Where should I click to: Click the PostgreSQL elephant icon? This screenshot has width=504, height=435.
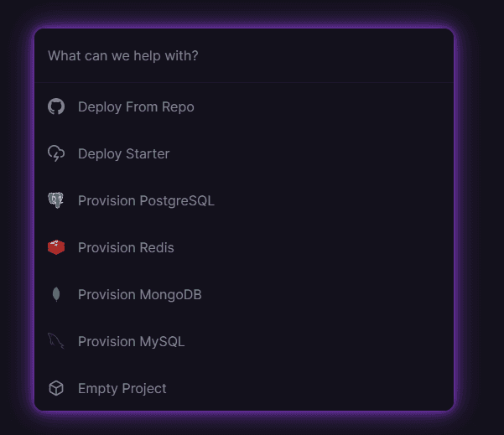pos(56,200)
